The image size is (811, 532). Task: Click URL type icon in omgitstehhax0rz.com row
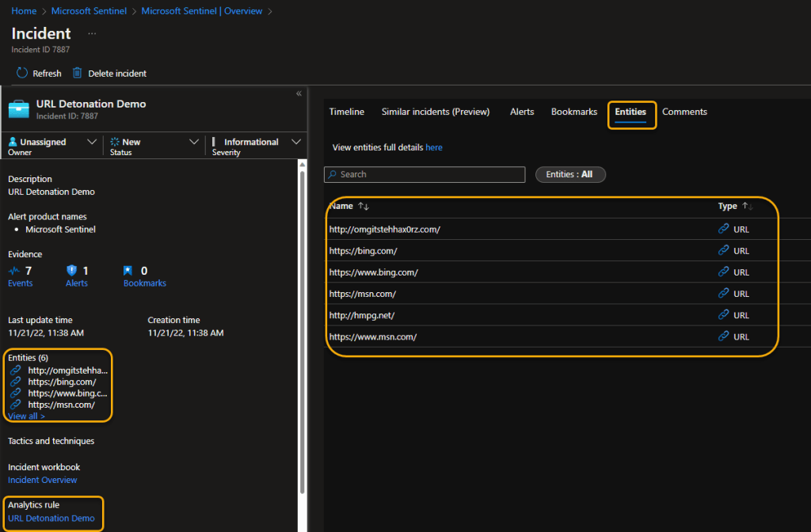pyautogui.click(x=724, y=229)
